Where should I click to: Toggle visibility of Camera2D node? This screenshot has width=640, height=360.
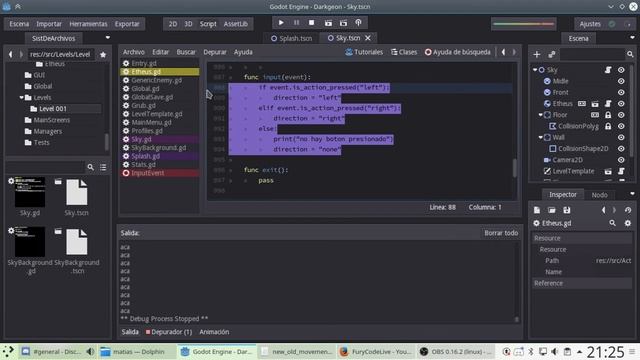click(621, 160)
